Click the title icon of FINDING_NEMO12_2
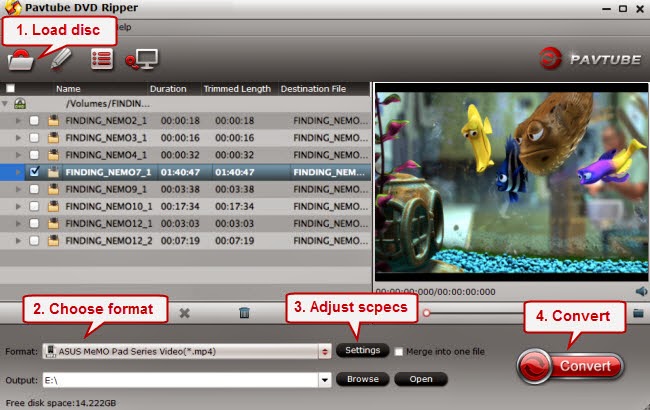 tap(53, 240)
